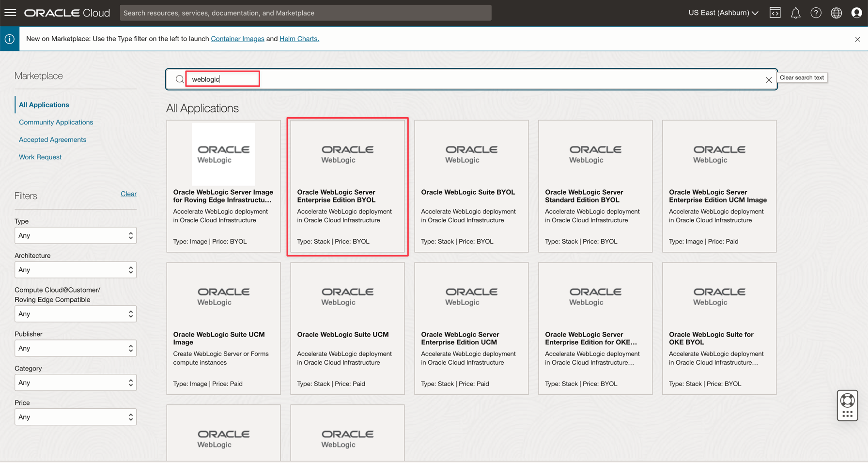
Task: Expand the US East (Ashburn) region selector
Action: (723, 13)
